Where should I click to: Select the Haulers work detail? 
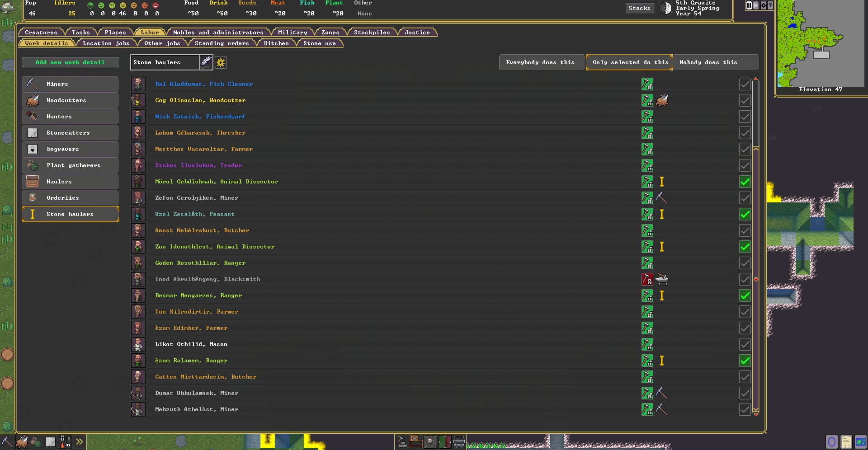(70, 182)
